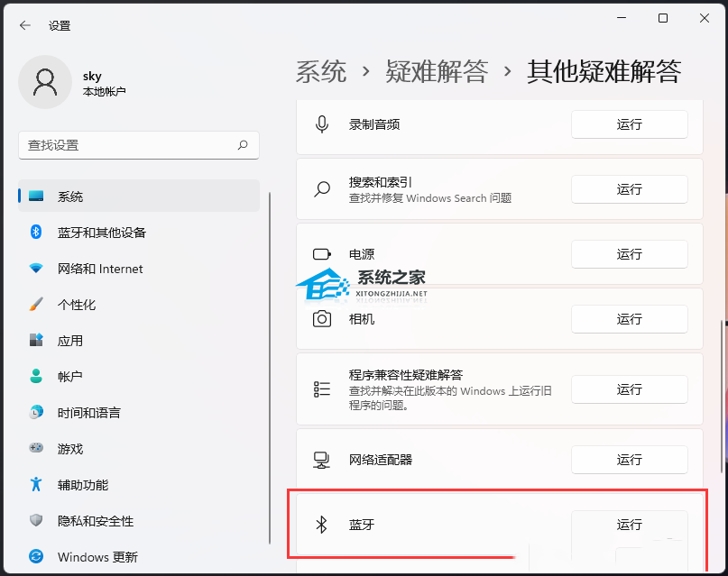Screen dimensions: 728x576
Task: Open 时间和语言 settings
Action: coord(139,412)
